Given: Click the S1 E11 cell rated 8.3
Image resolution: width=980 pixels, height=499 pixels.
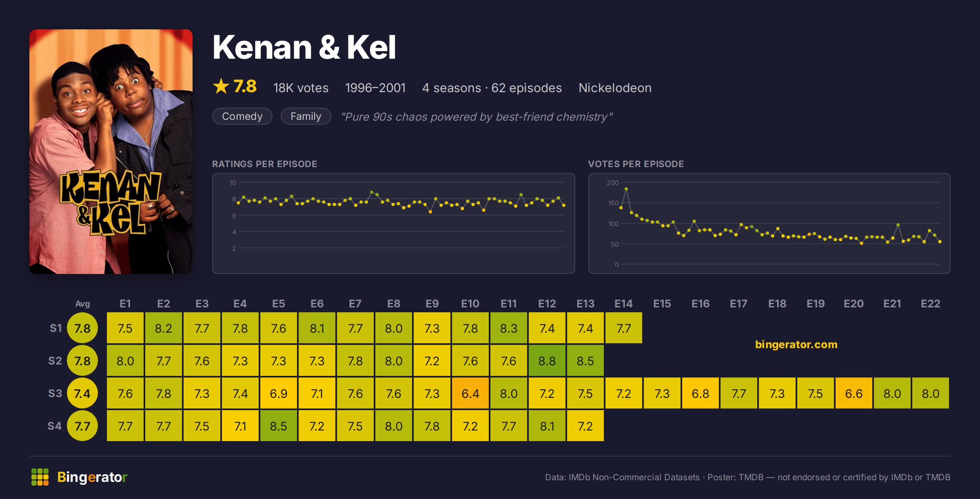Looking at the screenshot, I should pyautogui.click(x=509, y=328).
